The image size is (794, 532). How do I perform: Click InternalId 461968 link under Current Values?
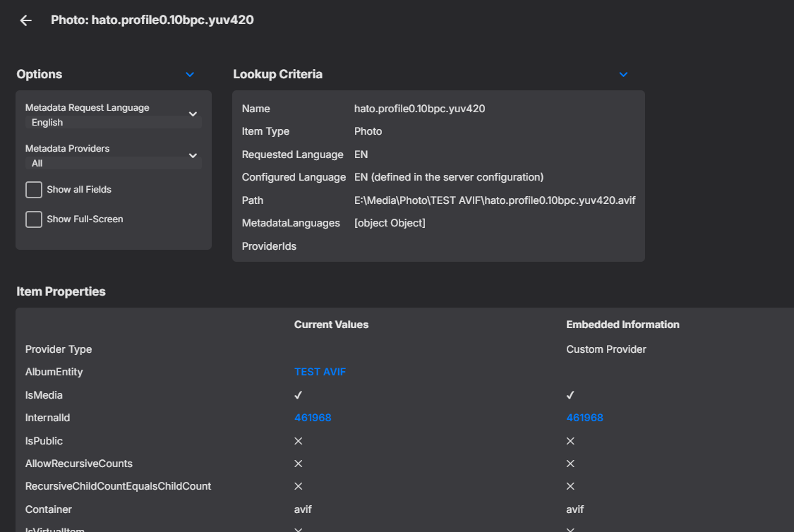pyautogui.click(x=313, y=418)
